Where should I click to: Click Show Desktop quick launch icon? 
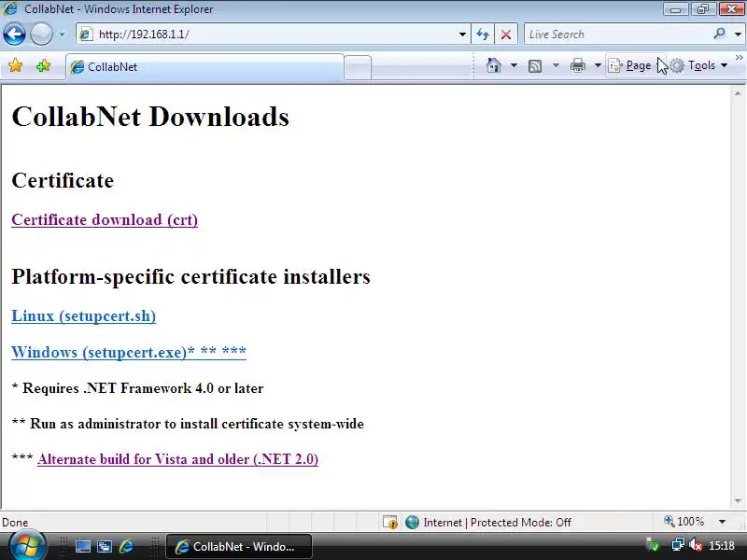coord(83,546)
